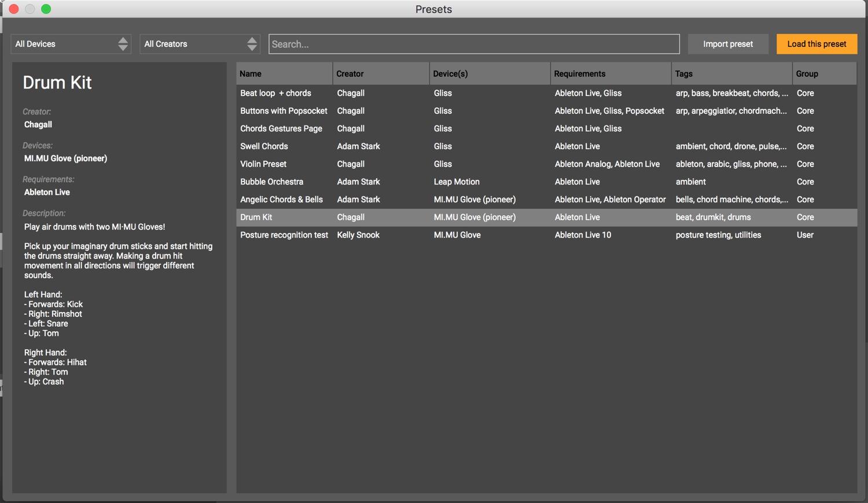Click the 'ambient' tag in Bubble Orchestra row
The image size is (868, 503).
(690, 182)
